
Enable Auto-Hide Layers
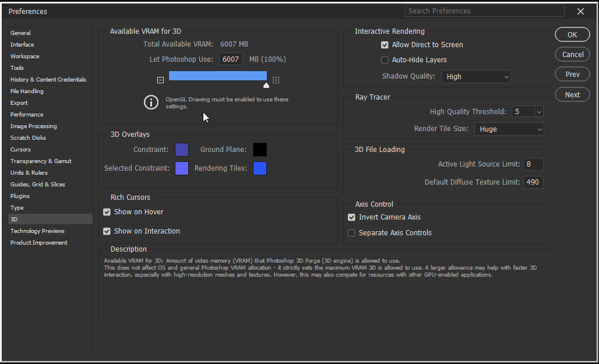[x=385, y=59]
